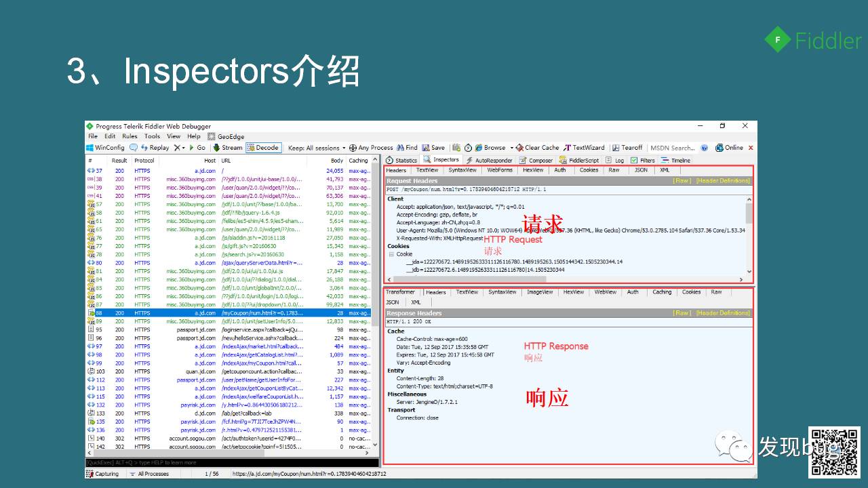Click the blue help icon beside MSDN search
Image resolution: width=868 pixels, height=488 pixels.
[704, 148]
